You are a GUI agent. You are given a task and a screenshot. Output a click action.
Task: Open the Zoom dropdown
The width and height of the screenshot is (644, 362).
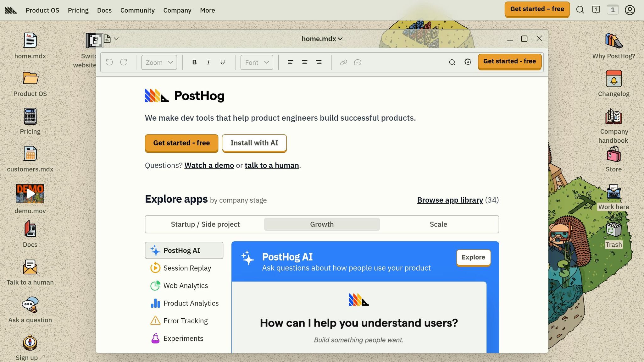click(x=158, y=62)
